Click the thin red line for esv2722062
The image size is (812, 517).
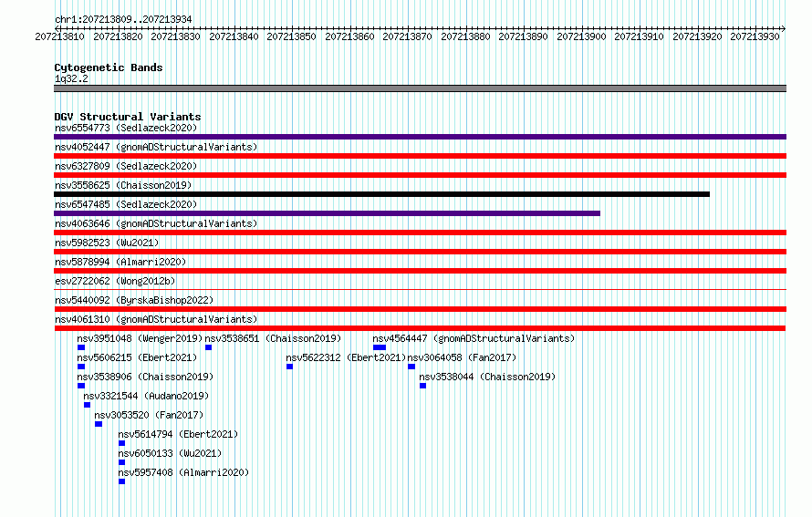tap(420, 290)
